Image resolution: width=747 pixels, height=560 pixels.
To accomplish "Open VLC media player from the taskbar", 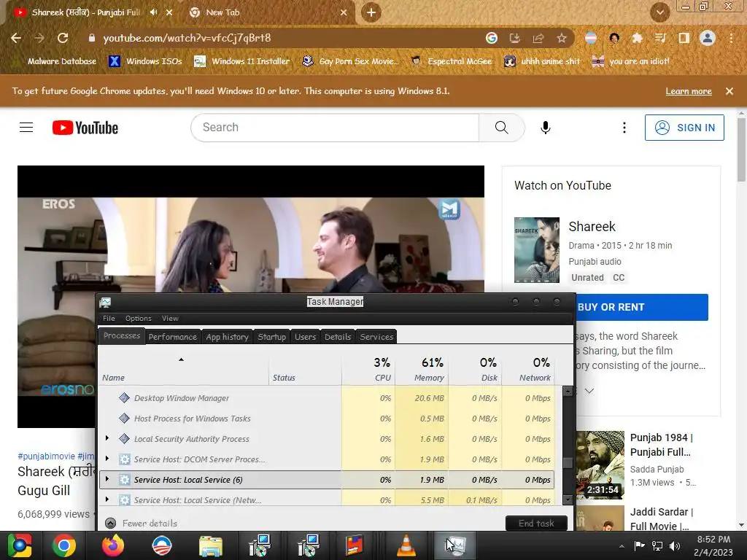I will (x=406, y=545).
